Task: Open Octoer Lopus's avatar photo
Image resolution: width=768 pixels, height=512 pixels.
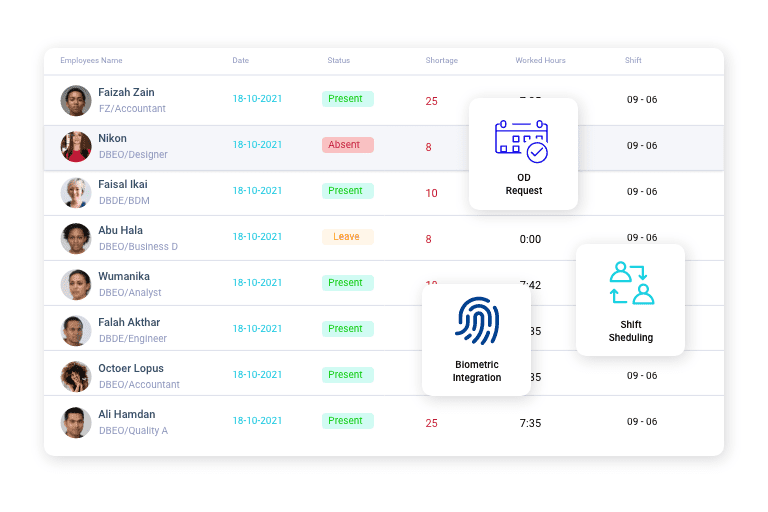Action: (x=76, y=377)
